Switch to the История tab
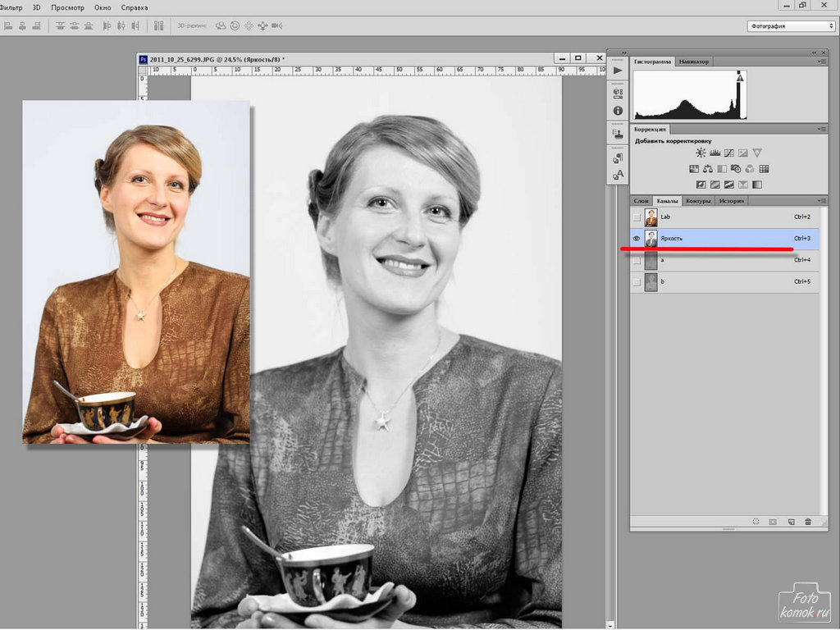 click(x=731, y=201)
